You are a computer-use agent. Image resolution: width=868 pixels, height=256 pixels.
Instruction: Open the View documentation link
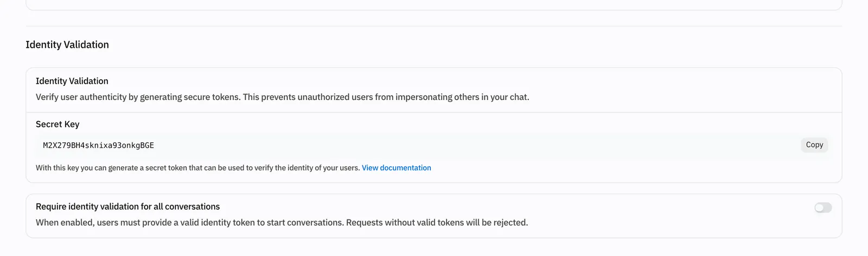[x=397, y=168]
